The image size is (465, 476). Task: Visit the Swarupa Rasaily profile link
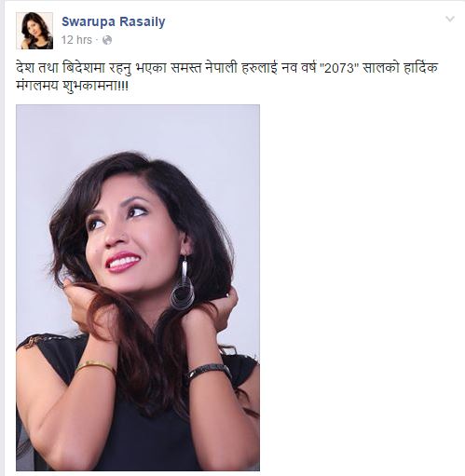[x=114, y=21]
